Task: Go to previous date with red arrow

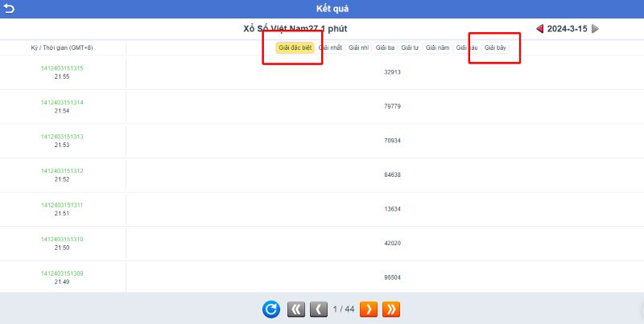Action: tap(539, 29)
